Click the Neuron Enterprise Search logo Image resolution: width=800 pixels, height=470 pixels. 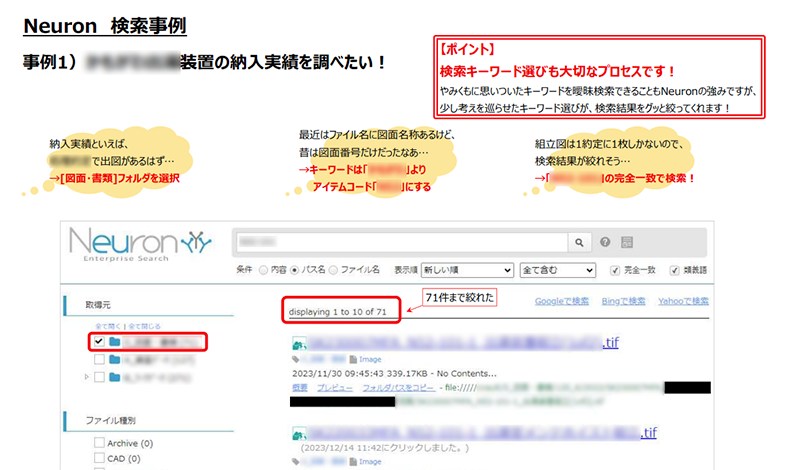click(x=140, y=245)
